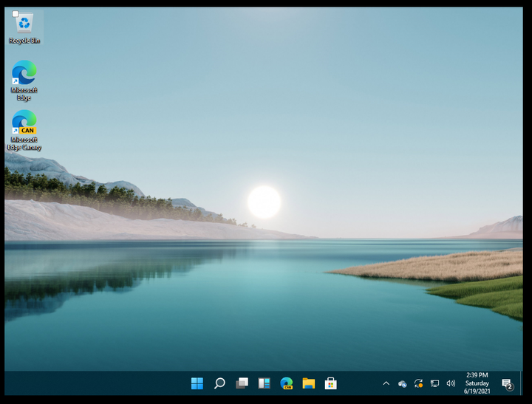
Task: Open the volume speaker tray icon
Action: click(x=451, y=383)
